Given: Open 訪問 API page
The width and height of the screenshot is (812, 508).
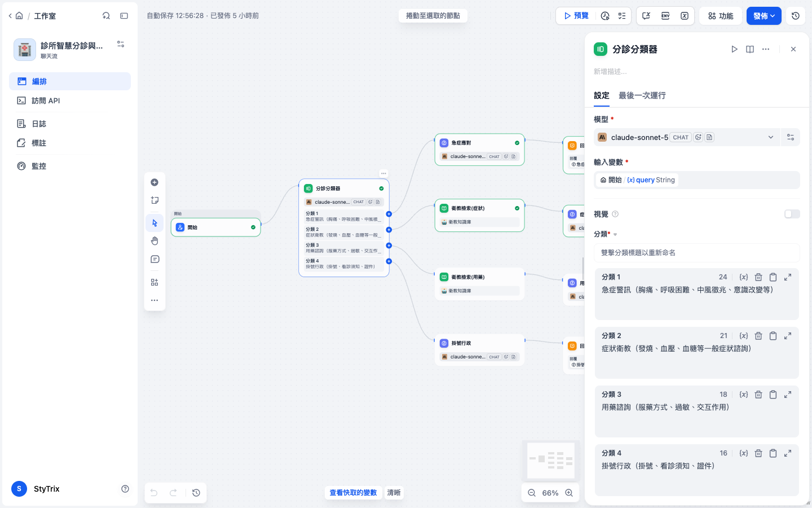Looking at the screenshot, I should click(x=70, y=100).
